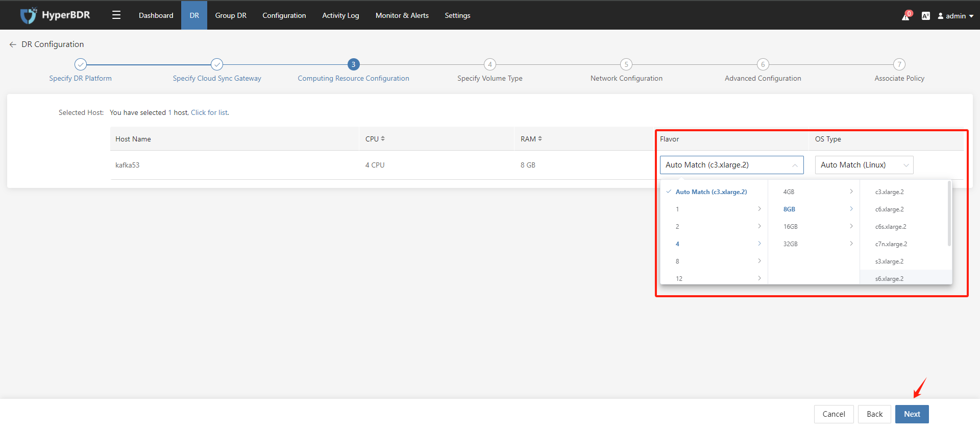Click the Cancel button
This screenshot has width=980, height=429.
tap(834, 414)
